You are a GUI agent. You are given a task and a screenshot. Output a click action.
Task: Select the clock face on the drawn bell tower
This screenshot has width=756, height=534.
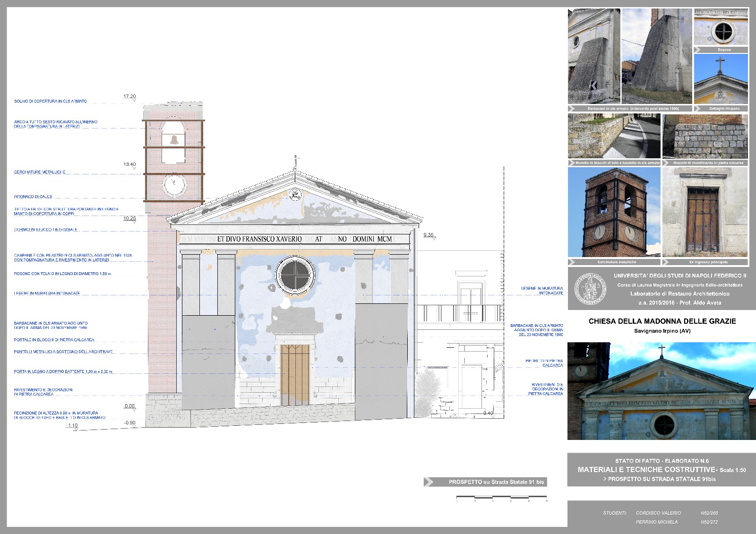coord(174,184)
